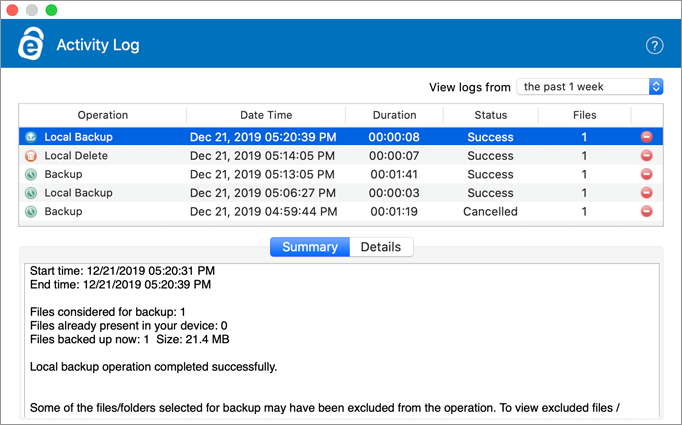Open the 'the past 1 week' dropdown
The height and width of the screenshot is (425, 682).
pos(589,87)
